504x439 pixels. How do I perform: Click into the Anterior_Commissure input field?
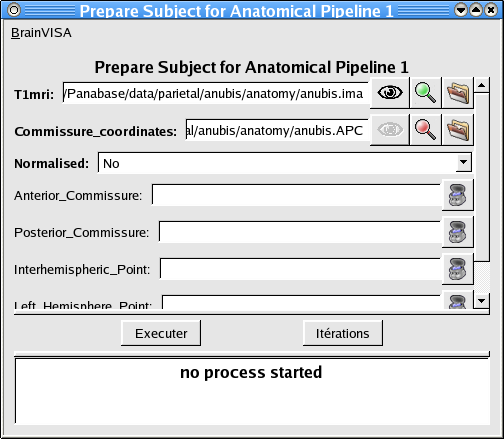click(297, 195)
